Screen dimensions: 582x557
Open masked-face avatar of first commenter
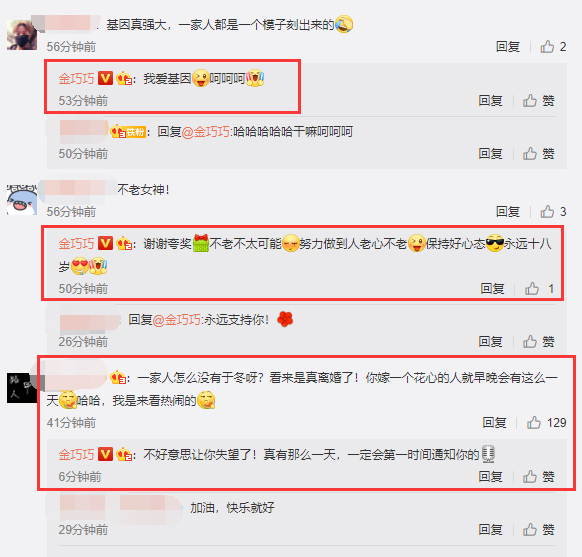pos(22,35)
